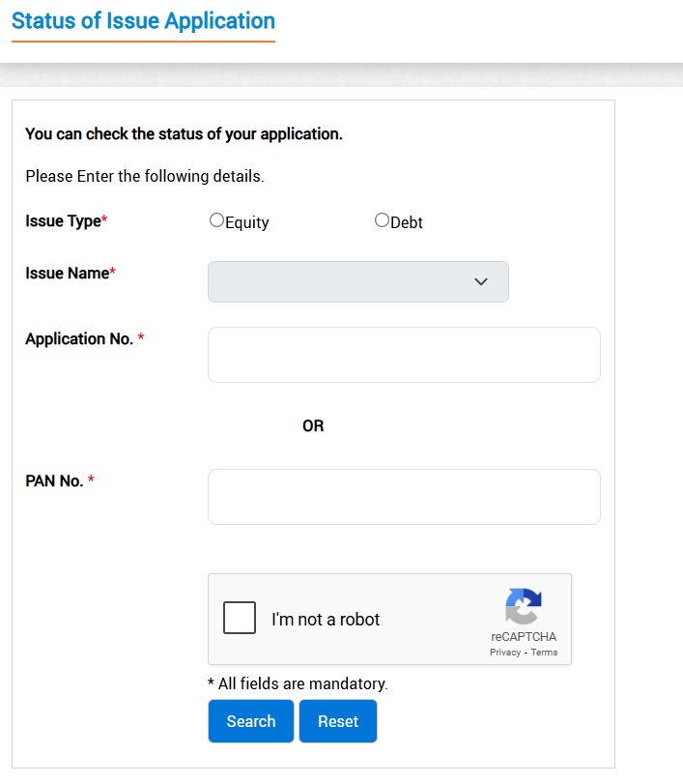The image size is (683, 784).
Task: Click the Debt label text
Action: pyautogui.click(x=406, y=222)
